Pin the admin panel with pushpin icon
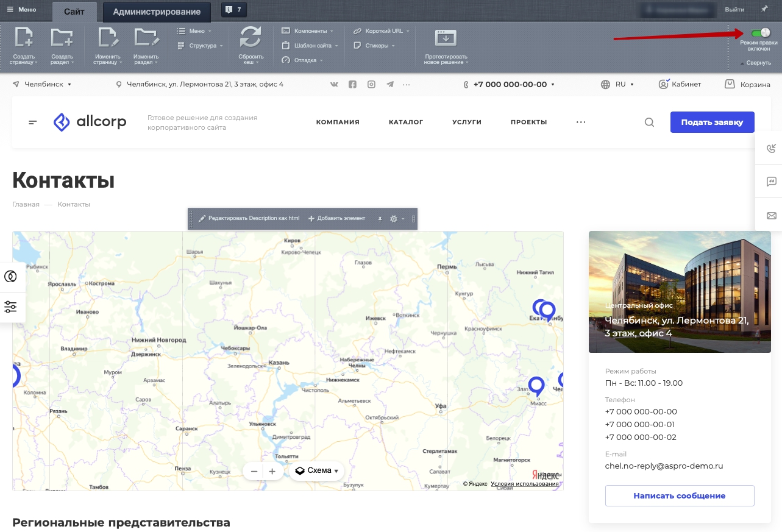This screenshot has width=782, height=532. point(764,9)
